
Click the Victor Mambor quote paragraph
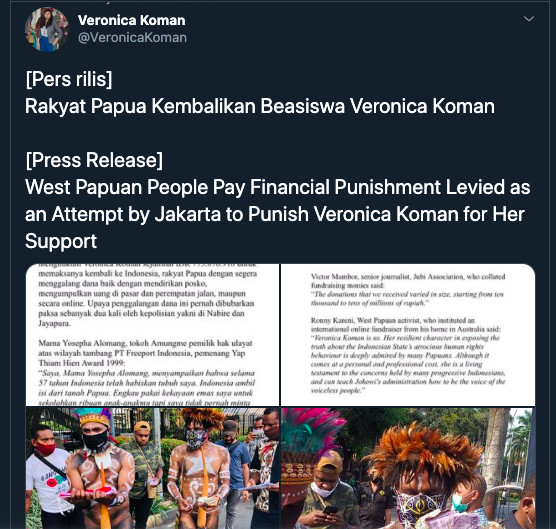click(408, 289)
